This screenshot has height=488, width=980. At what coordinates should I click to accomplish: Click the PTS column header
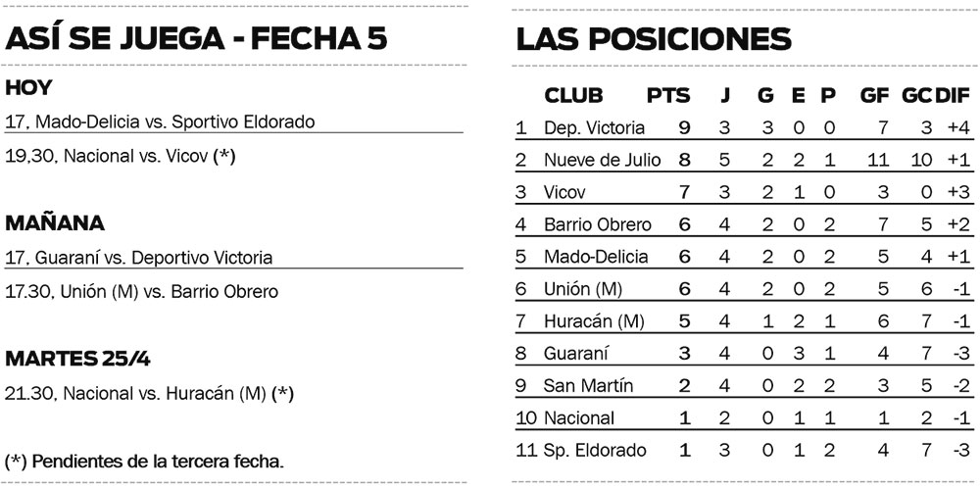click(x=668, y=96)
